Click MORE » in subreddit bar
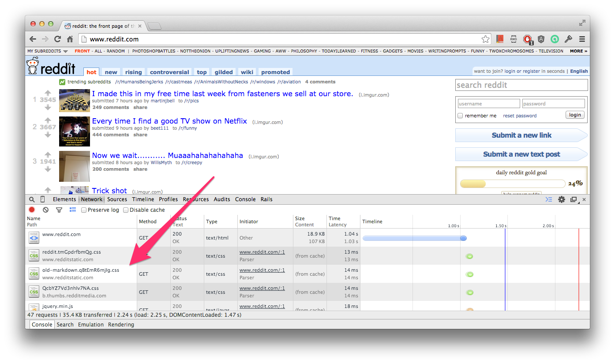Screen dimensions: 615x364 coord(578,51)
